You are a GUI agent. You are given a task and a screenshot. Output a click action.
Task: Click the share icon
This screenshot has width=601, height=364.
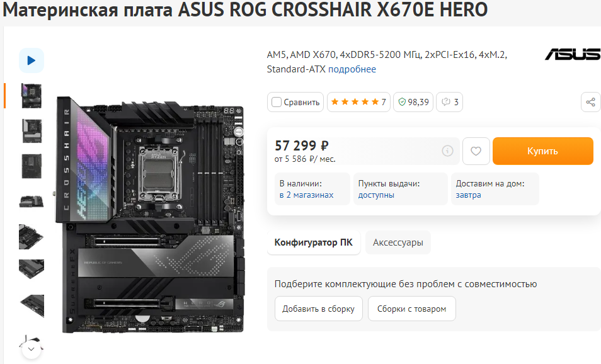591,102
